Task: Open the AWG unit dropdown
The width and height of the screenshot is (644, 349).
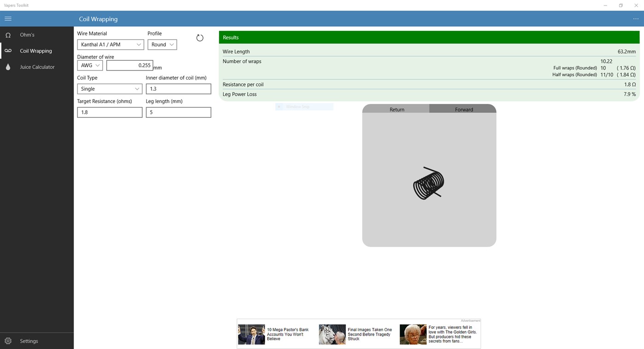Action: pos(89,65)
